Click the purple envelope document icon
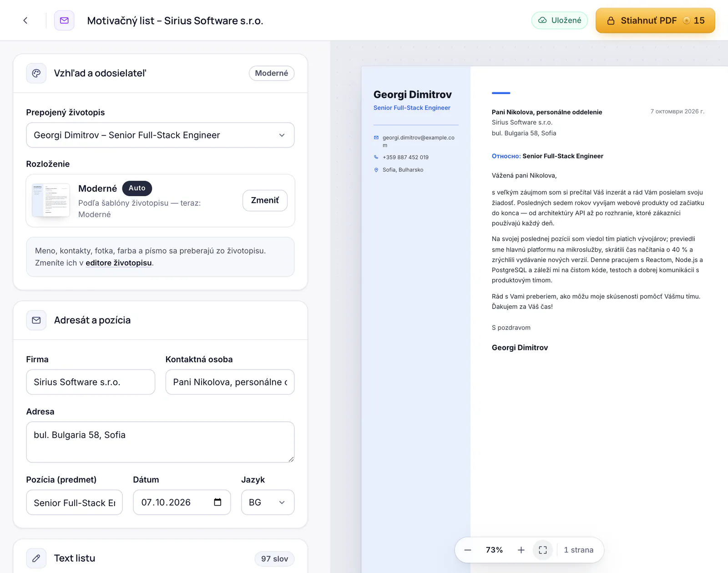 point(64,20)
